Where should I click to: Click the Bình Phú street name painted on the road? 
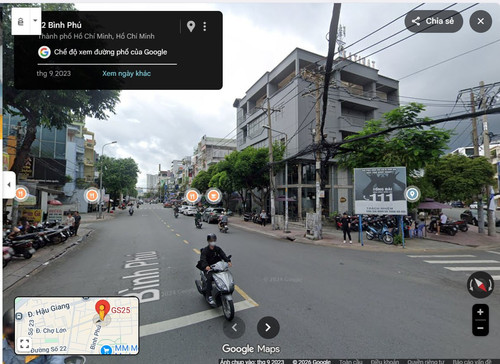coord(141,277)
